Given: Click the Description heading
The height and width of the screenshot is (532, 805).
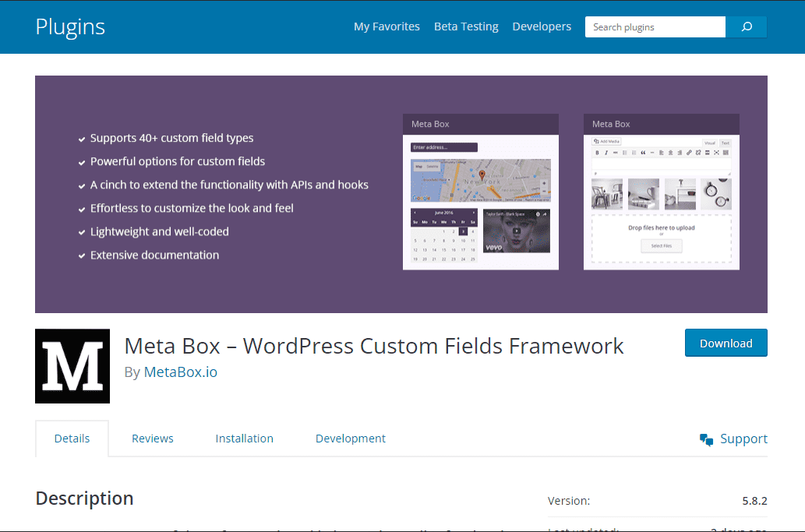Looking at the screenshot, I should tap(85, 499).
